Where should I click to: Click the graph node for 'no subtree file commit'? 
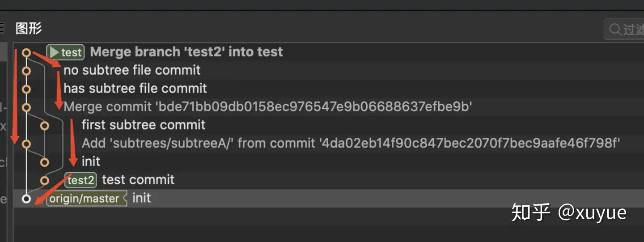(x=26, y=71)
